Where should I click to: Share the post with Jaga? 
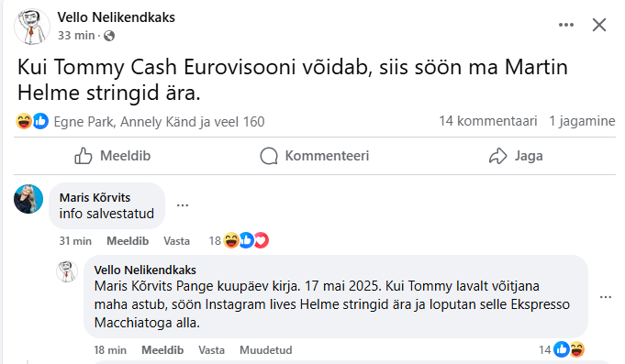[516, 156]
